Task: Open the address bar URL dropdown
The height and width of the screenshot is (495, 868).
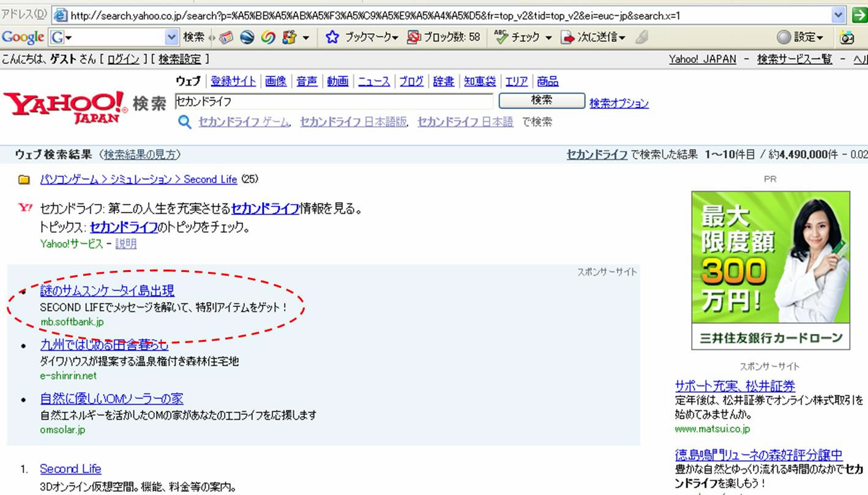Action: tap(838, 15)
